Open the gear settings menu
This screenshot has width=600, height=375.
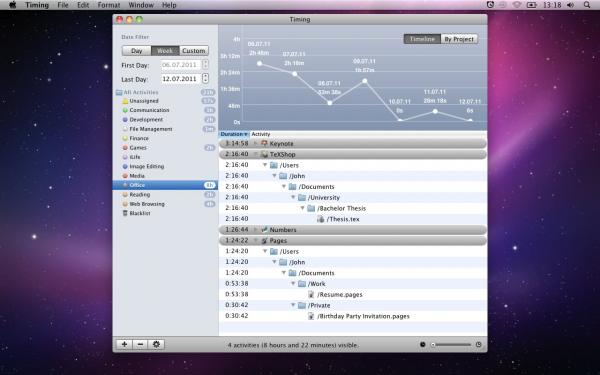157,344
